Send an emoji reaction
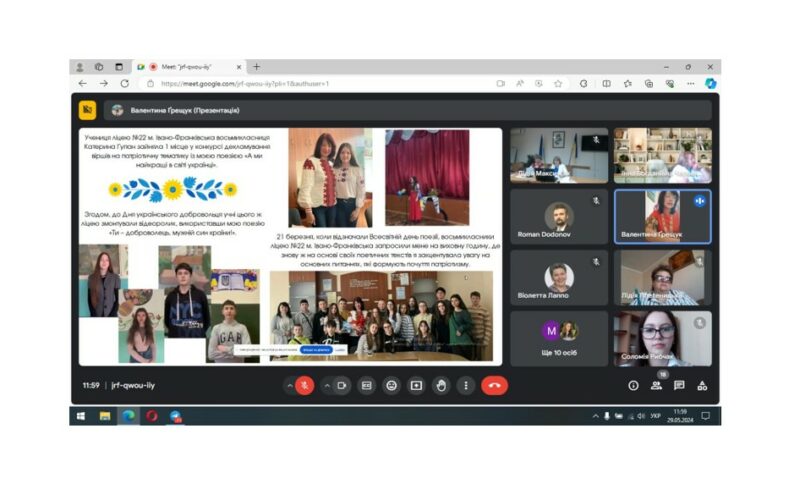The height and width of the screenshot is (500, 800). tap(391, 385)
